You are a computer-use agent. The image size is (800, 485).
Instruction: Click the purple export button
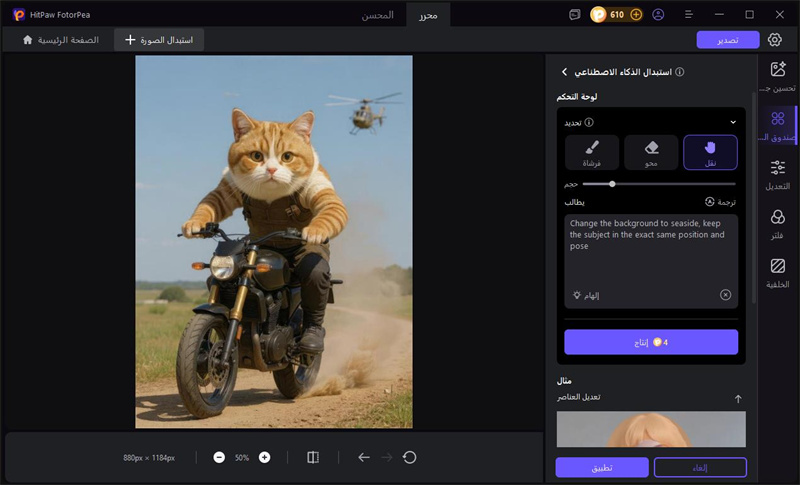(728, 40)
